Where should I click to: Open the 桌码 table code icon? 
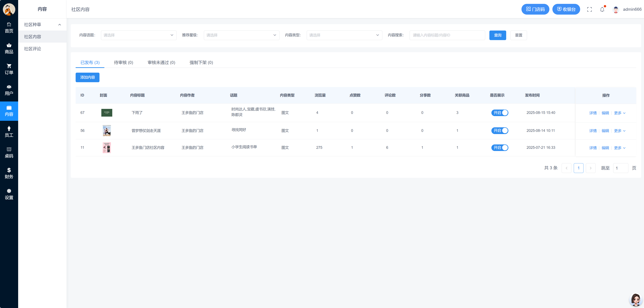click(x=9, y=152)
